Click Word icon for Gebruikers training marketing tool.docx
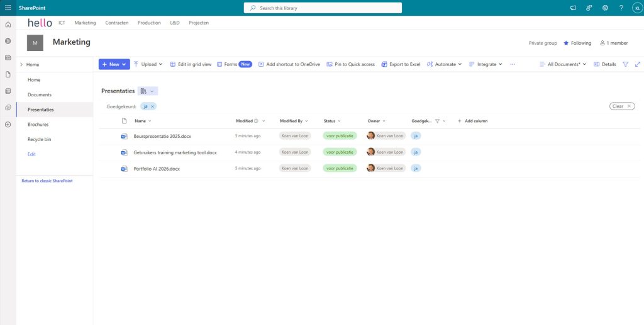The width and height of the screenshot is (644, 325). click(x=124, y=152)
